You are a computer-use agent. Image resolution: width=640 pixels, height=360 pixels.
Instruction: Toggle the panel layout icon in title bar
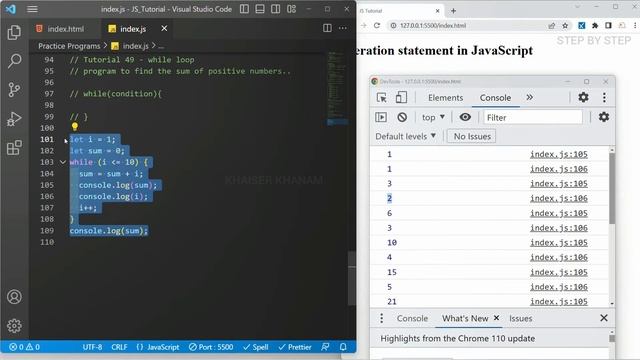[260, 9]
